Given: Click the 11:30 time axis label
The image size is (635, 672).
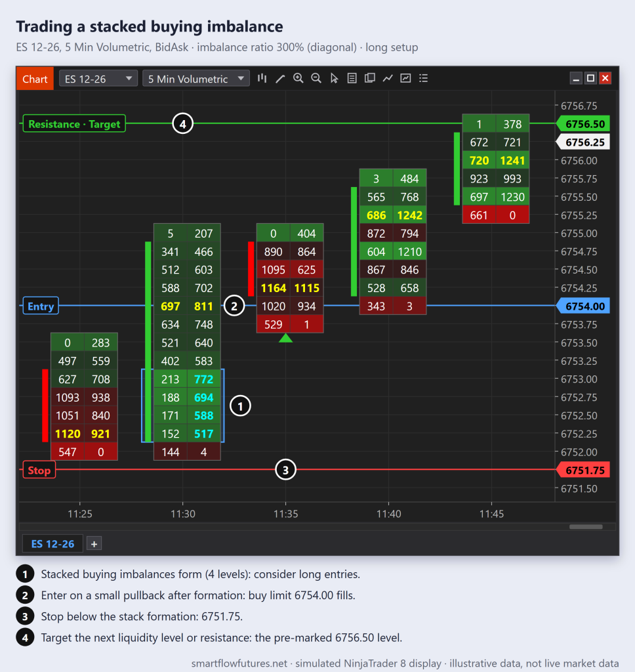Looking at the screenshot, I should click(183, 514).
